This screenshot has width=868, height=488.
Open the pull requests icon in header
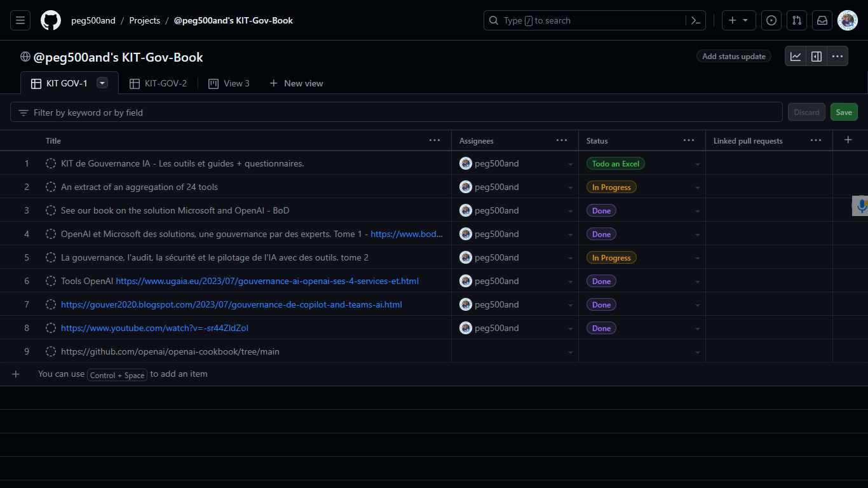pos(797,20)
